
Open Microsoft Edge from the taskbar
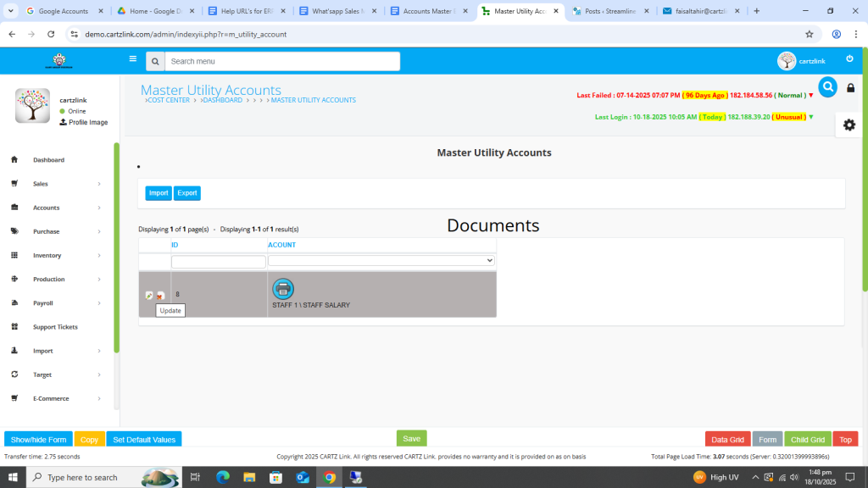point(223,477)
